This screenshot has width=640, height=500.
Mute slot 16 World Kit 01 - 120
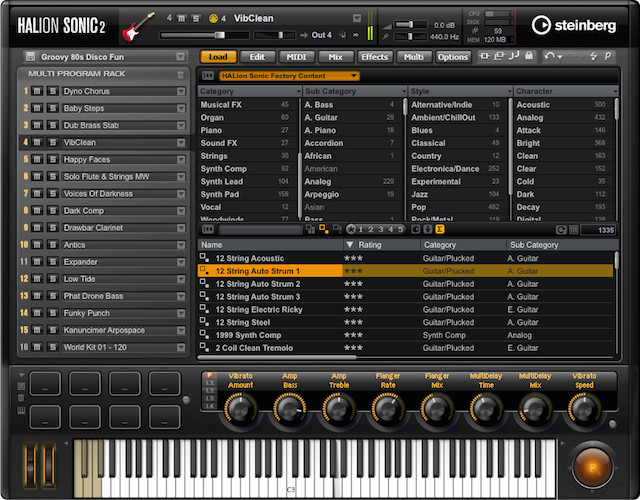point(37,347)
